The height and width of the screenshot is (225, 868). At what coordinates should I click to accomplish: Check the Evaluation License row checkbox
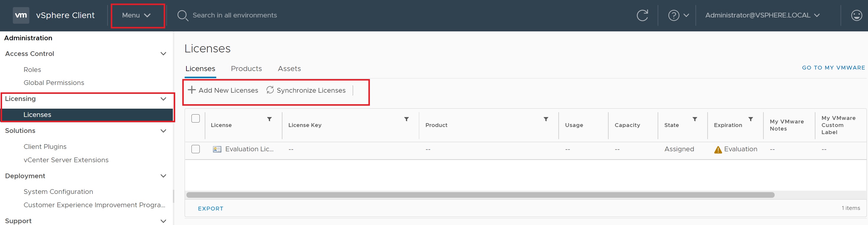point(196,149)
